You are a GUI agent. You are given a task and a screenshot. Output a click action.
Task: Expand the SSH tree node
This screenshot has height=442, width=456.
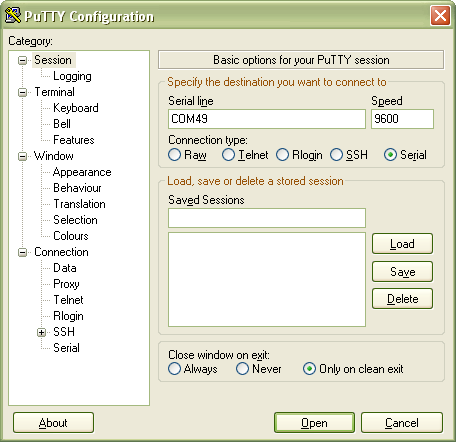click(x=41, y=332)
